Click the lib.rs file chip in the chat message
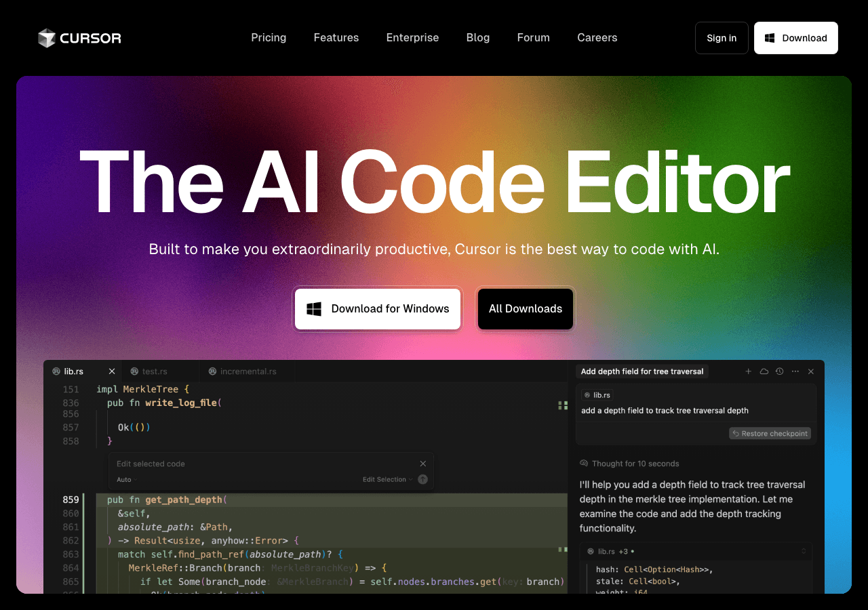 [x=597, y=394]
